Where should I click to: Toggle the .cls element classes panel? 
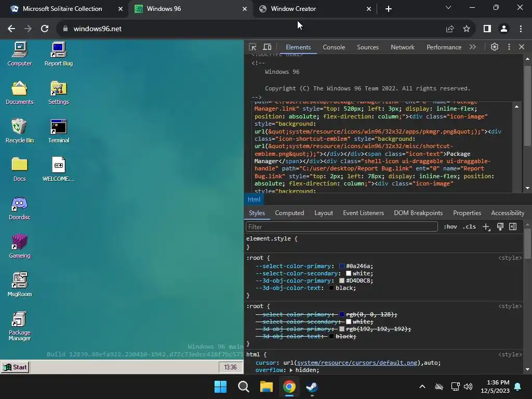[x=469, y=227]
